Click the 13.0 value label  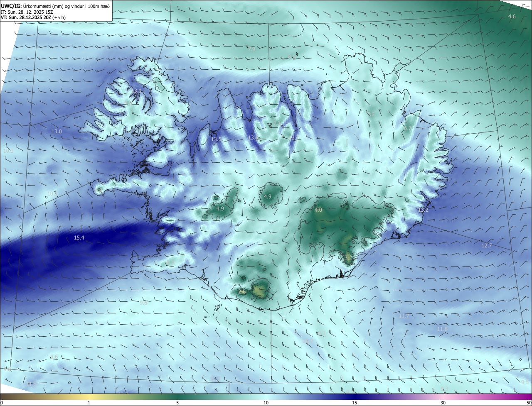point(57,132)
